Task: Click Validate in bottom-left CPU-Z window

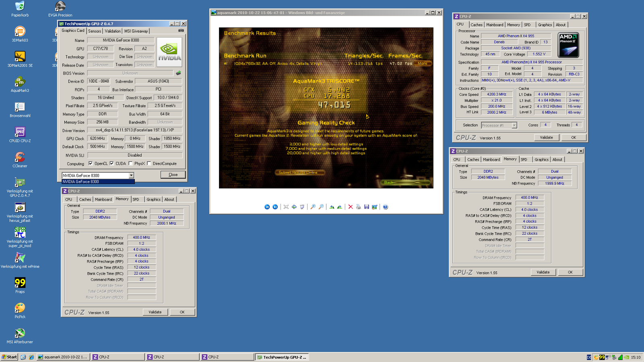Action: (155, 312)
